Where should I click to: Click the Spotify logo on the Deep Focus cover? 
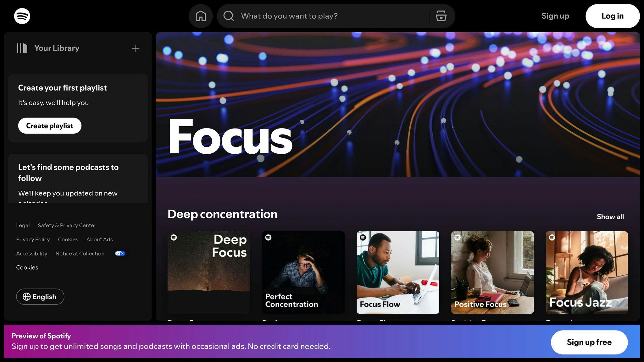(174, 238)
